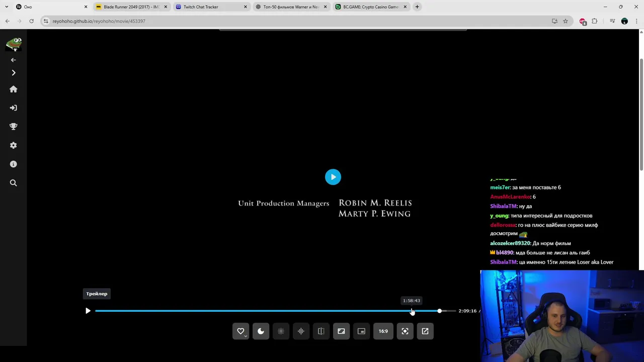Open a new browser tab
The height and width of the screenshot is (362, 644).
click(x=417, y=7)
